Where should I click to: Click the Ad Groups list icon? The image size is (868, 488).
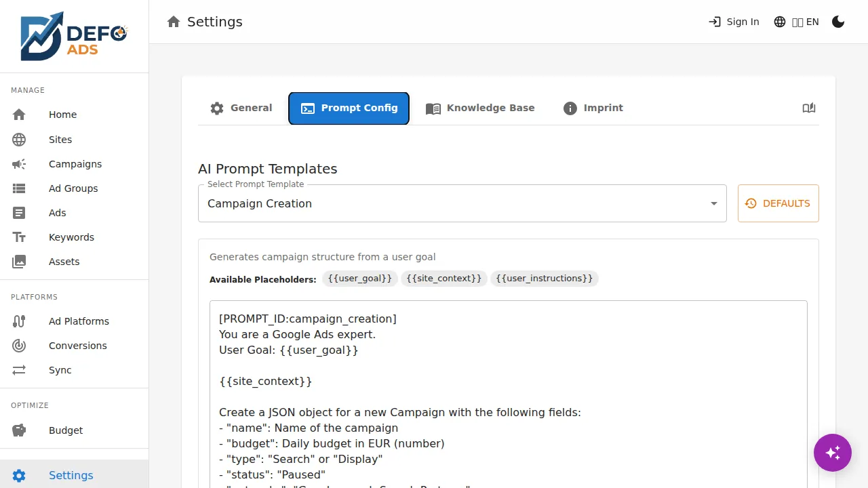19,188
